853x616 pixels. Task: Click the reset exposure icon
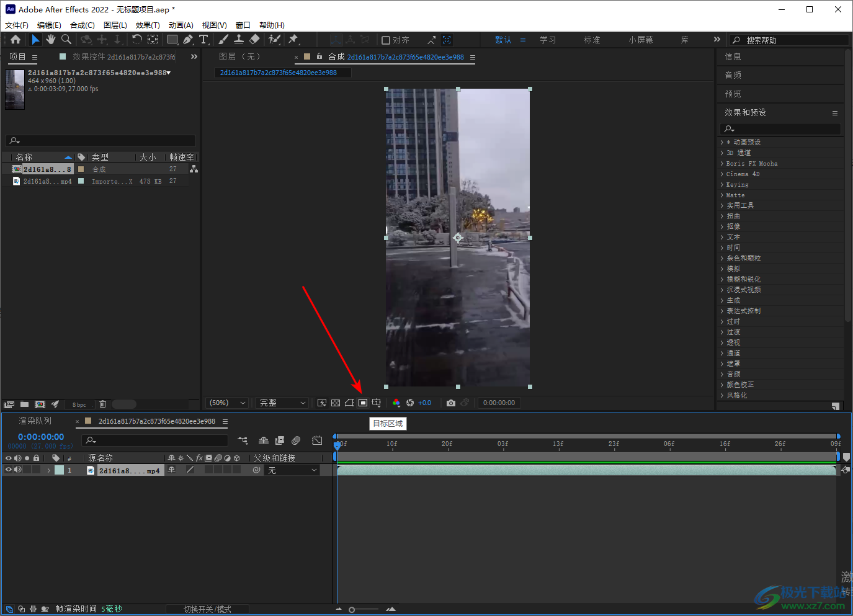pos(410,403)
